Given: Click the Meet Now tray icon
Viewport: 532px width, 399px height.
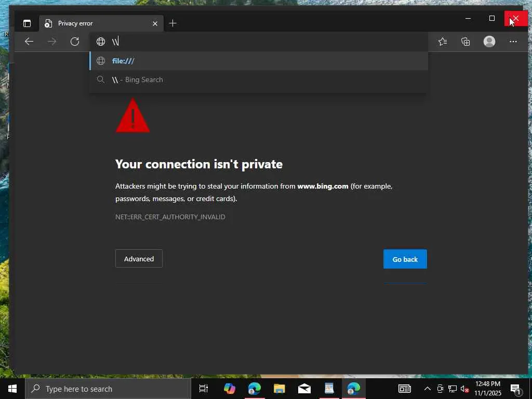Looking at the screenshot, I should click(440, 389).
